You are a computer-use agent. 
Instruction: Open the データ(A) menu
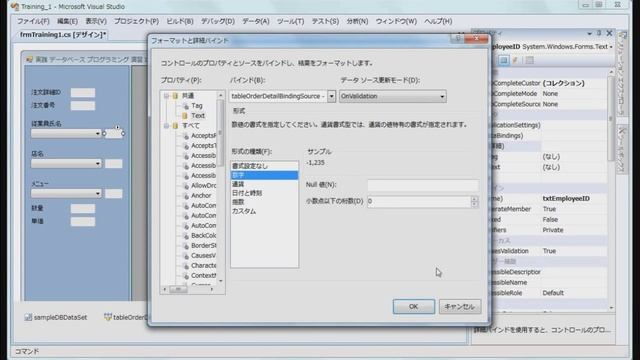point(256,21)
